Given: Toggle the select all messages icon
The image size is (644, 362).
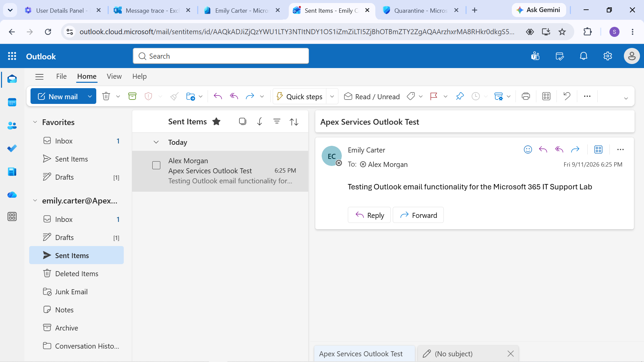Looking at the screenshot, I should [x=243, y=121].
